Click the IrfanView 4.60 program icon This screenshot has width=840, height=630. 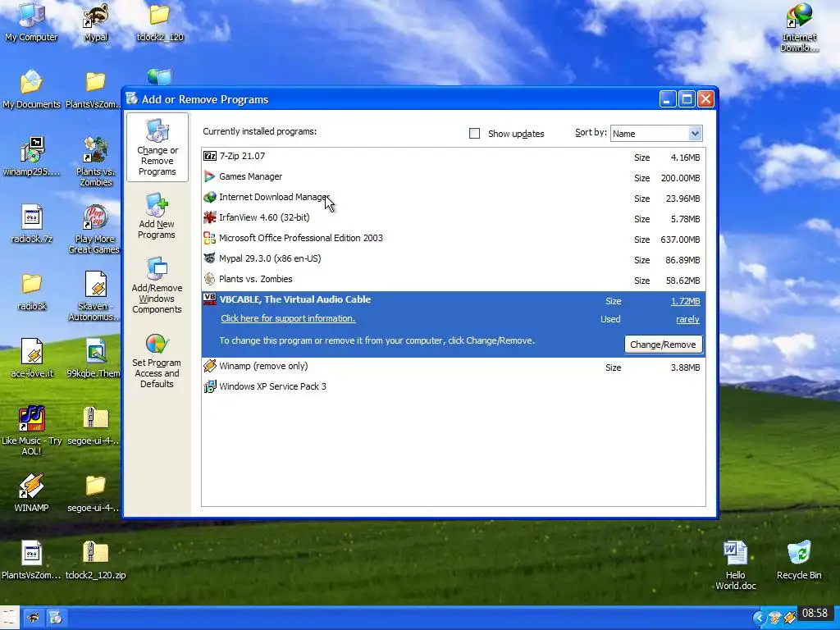(209, 217)
